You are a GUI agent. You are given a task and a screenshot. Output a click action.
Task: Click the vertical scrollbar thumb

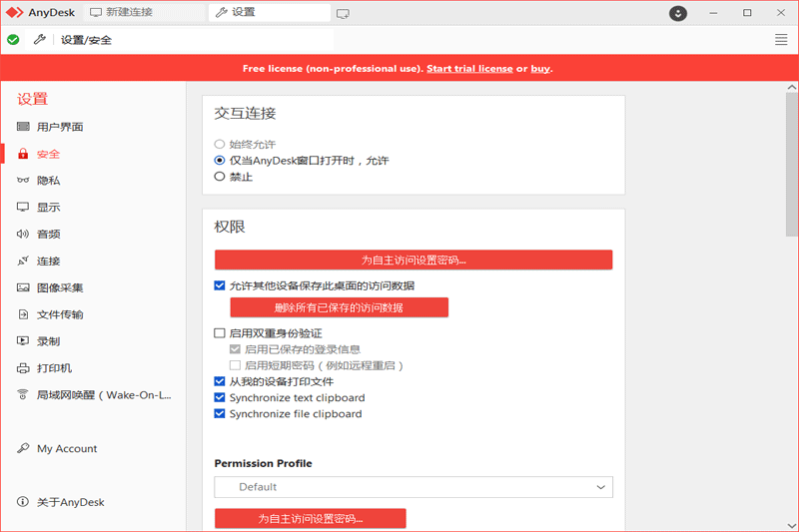pyautogui.click(x=792, y=160)
